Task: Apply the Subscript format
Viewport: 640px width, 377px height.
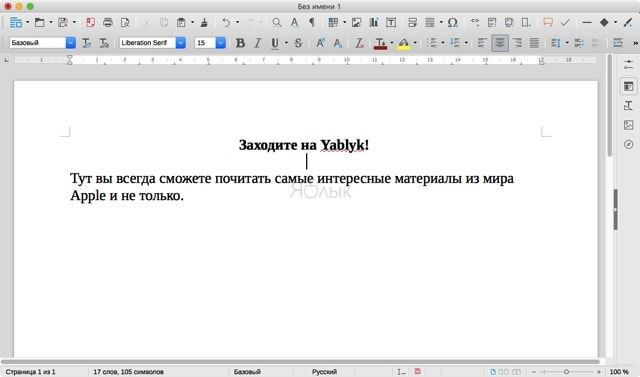Action: (x=338, y=43)
